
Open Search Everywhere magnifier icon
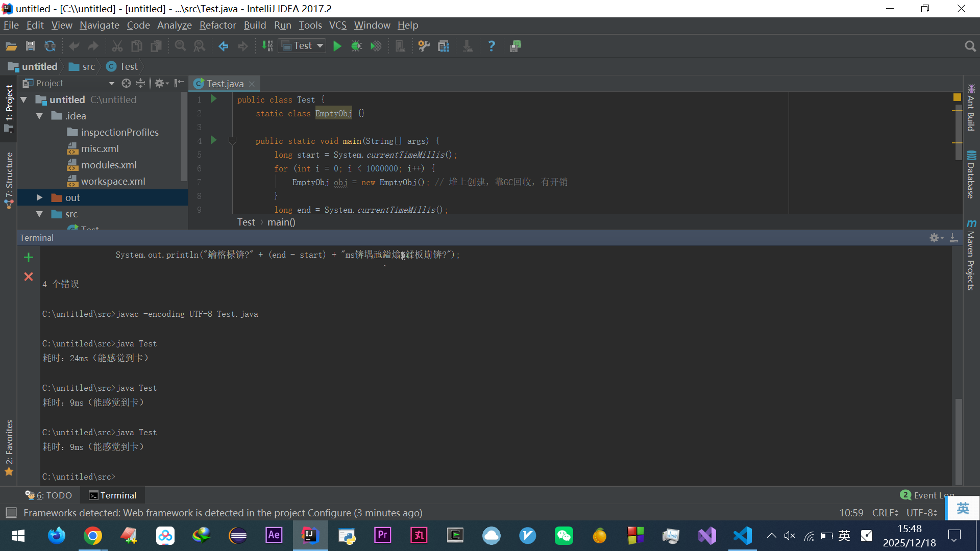[x=970, y=46]
